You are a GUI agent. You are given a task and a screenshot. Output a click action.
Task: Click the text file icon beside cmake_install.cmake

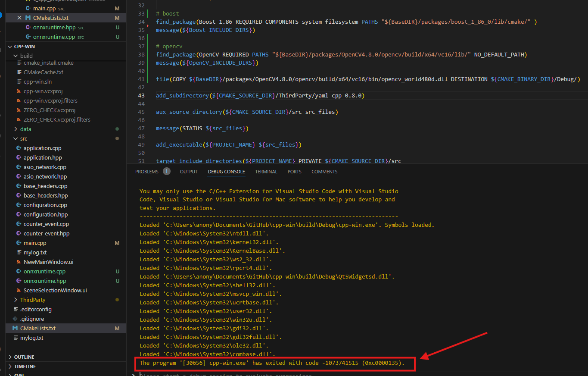pyautogui.click(x=19, y=63)
